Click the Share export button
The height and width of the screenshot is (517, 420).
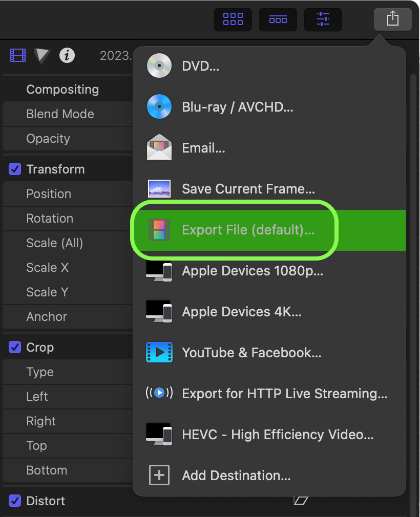click(393, 19)
